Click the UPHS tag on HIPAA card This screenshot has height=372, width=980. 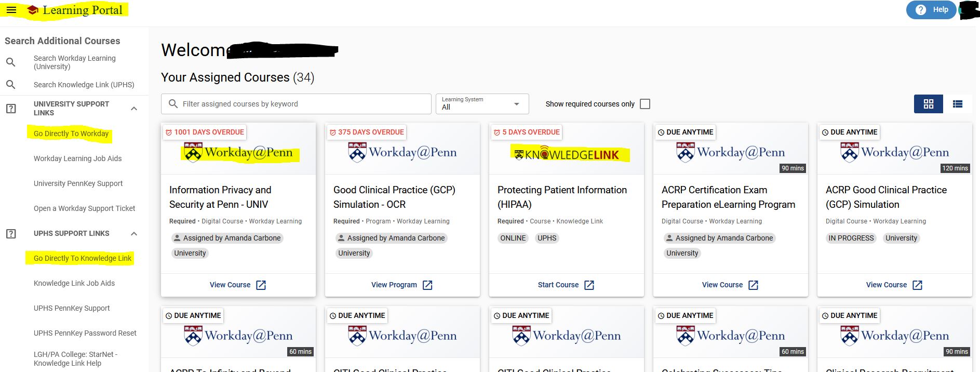pos(547,238)
